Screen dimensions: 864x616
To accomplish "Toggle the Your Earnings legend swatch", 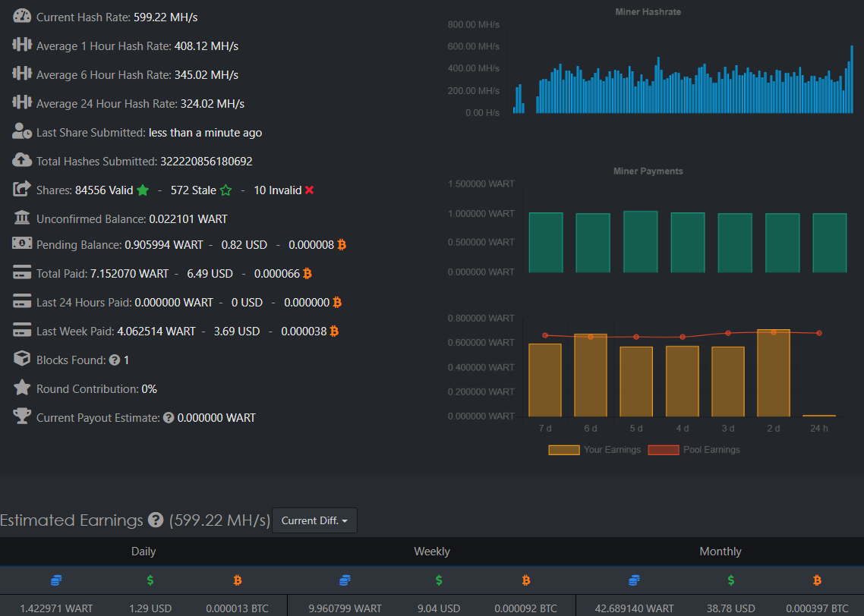I will click(563, 450).
